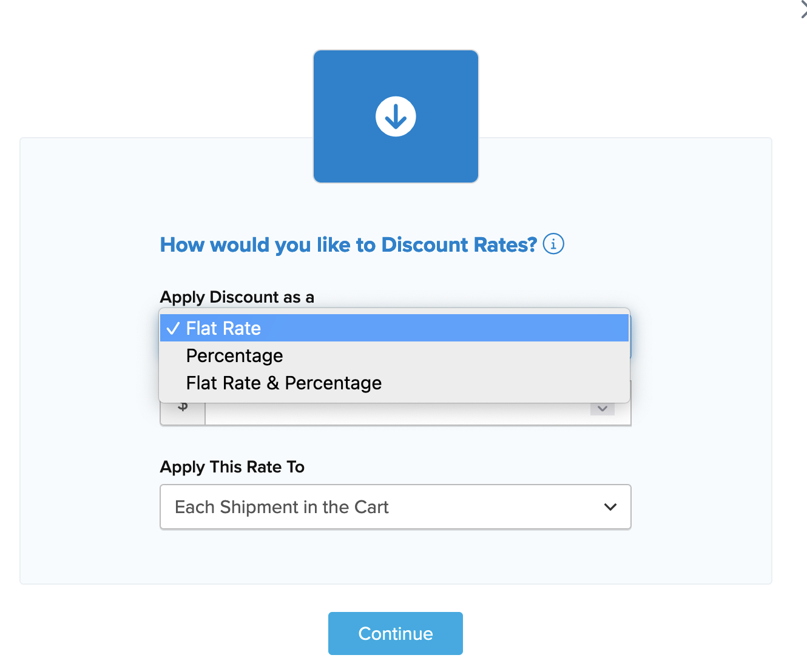The height and width of the screenshot is (672, 807).
Task: Click the Each Shipment in the Cart text
Action: click(x=282, y=507)
